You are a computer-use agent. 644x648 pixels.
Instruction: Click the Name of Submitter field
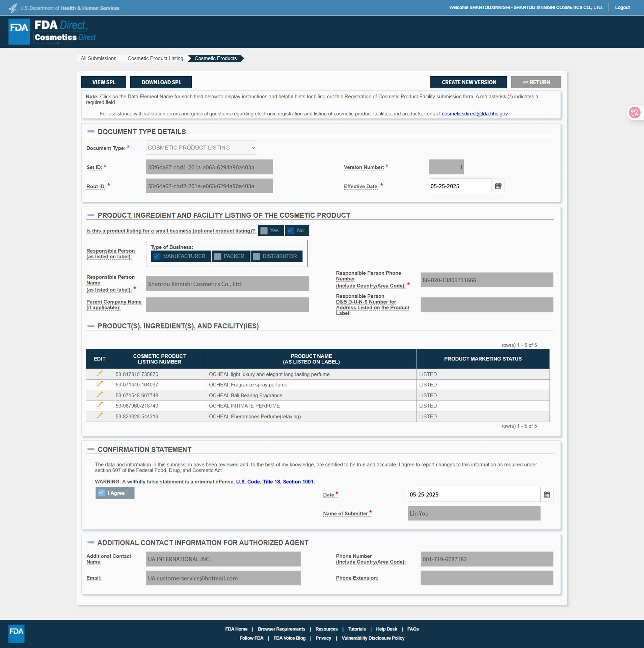(x=474, y=513)
